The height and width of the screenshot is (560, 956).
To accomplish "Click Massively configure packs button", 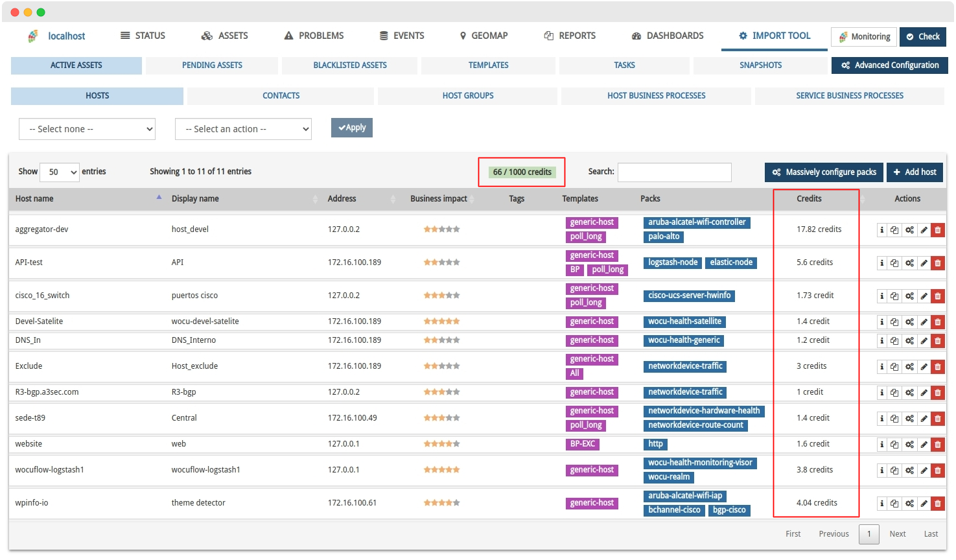I will (824, 172).
